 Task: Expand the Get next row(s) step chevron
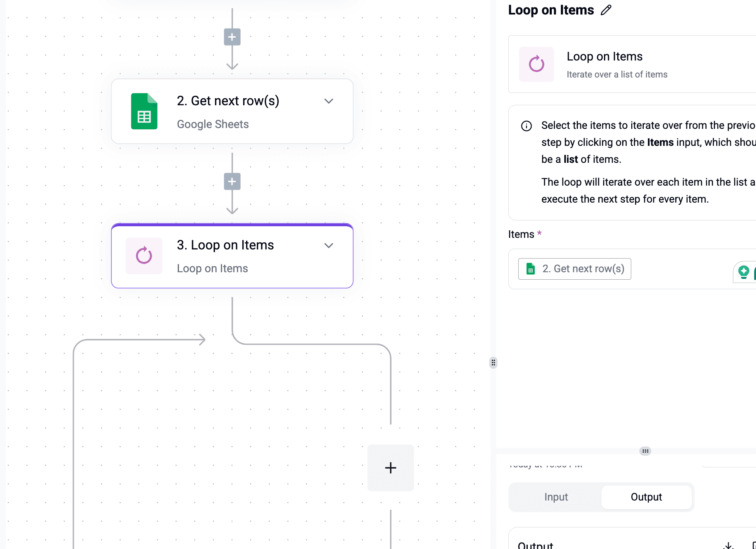tap(328, 101)
